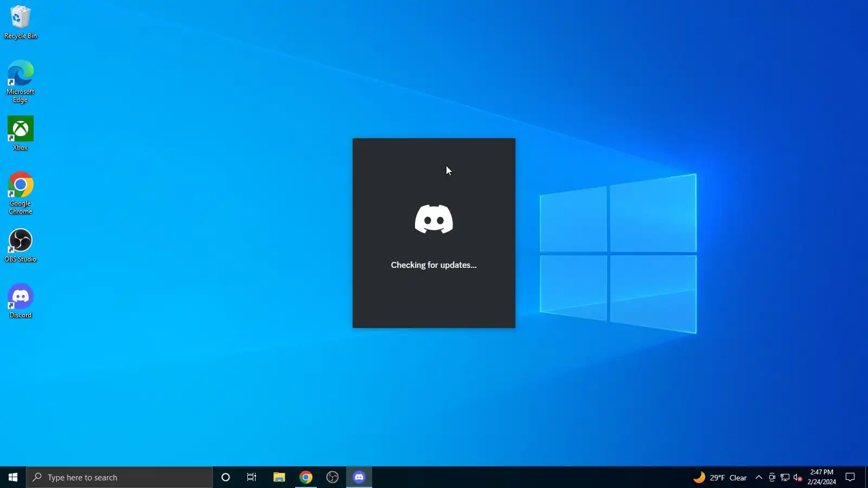The image size is (868, 488).
Task: Select the Xbox desktop shortcut
Action: point(21,133)
